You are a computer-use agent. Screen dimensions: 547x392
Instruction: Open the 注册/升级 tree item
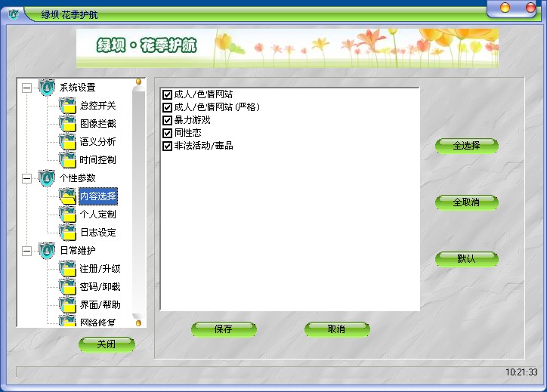(x=100, y=269)
